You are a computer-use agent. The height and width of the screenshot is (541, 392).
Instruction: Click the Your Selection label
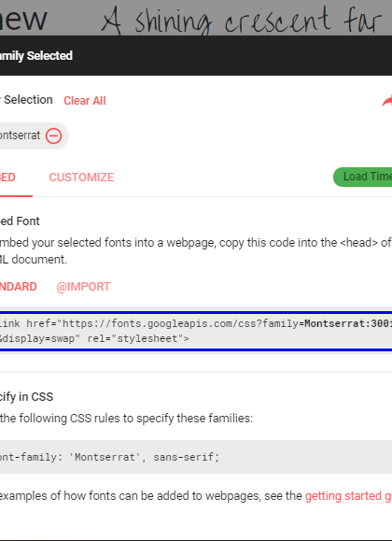(26, 100)
